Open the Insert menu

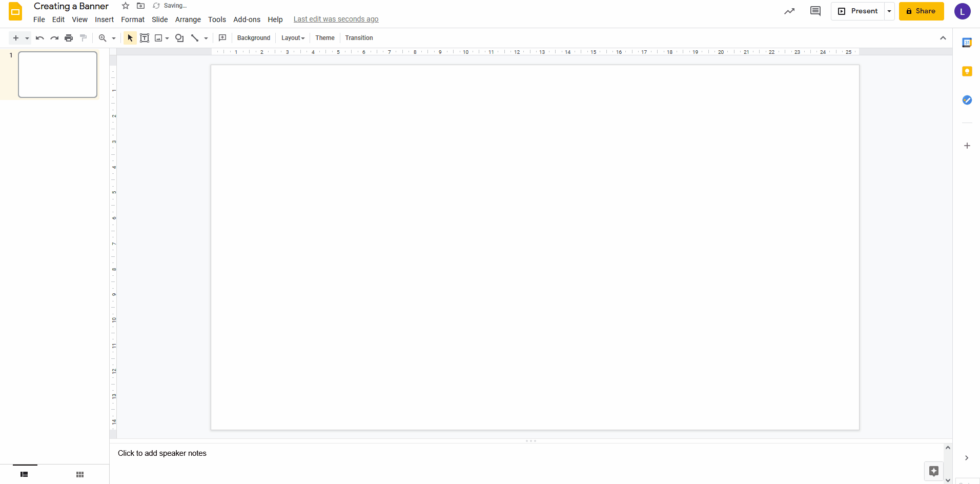(x=104, y=19)
